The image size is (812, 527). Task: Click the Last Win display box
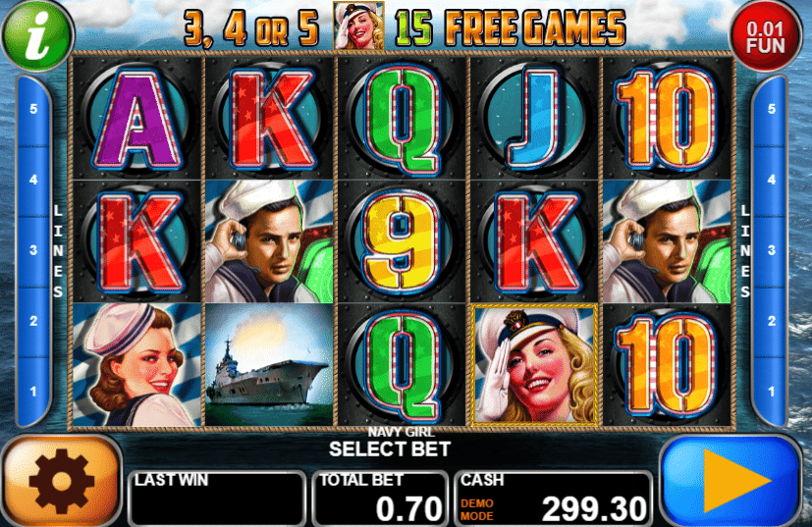click(x=217, y=498)
